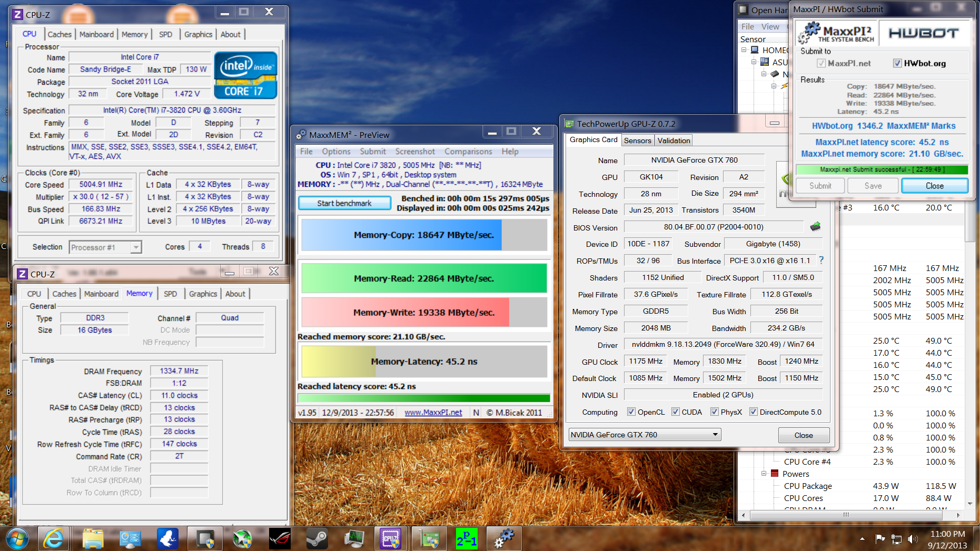The width and height of the screenshot is (980, 551).
Task: Open SPD tab in lower CPU-Z window
Action: [170, 294]
